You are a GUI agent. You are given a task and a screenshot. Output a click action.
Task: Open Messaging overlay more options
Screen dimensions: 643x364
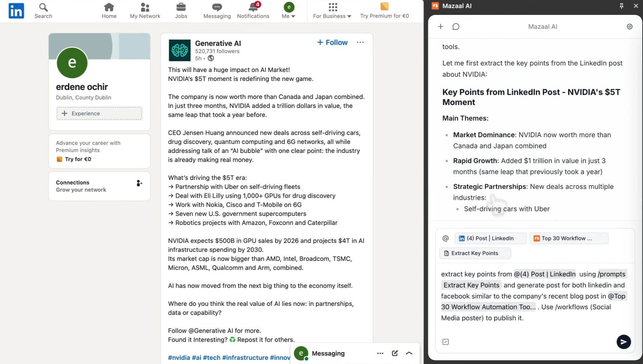pos(380,353)
